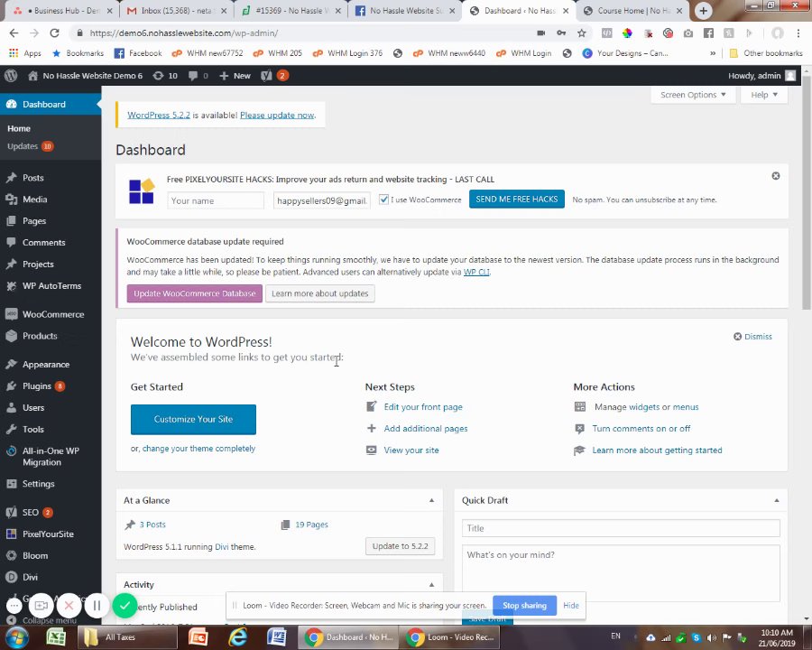This screenshot has width=812, height=650.
Task: Click View your site link
Action: 411,450
